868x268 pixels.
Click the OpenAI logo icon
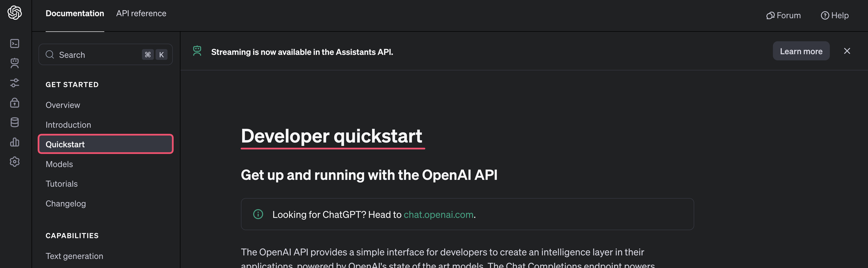tap(14, 13)
